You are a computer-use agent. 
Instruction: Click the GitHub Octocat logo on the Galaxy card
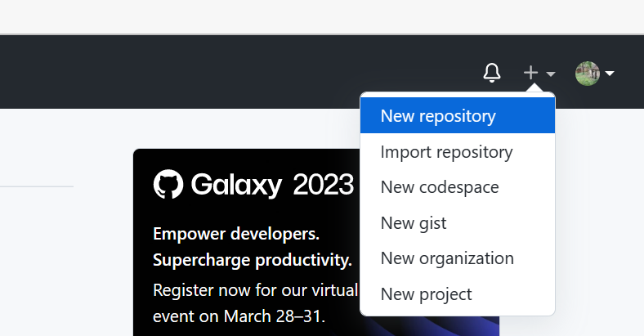(x=168, y=184)
